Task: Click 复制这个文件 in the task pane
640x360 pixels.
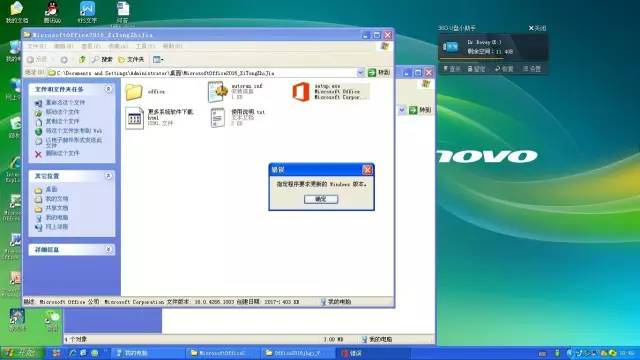Action: [62, 121]
